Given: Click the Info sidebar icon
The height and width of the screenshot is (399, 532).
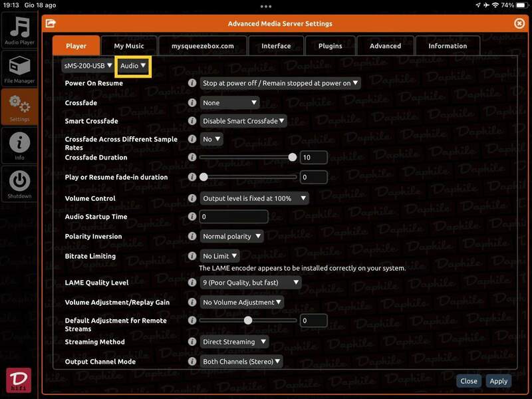Looking at the screenshot, I should (x=19, y=145).
